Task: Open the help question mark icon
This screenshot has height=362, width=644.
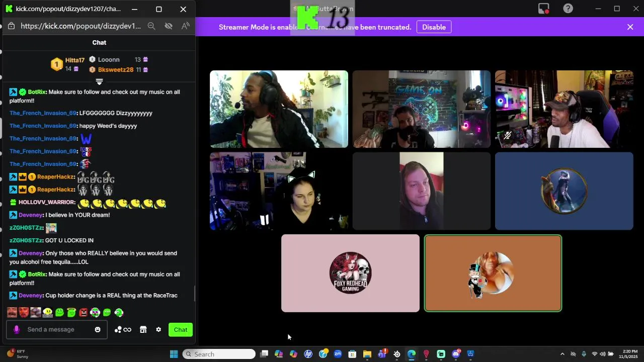Action: [x=568, y=9]
